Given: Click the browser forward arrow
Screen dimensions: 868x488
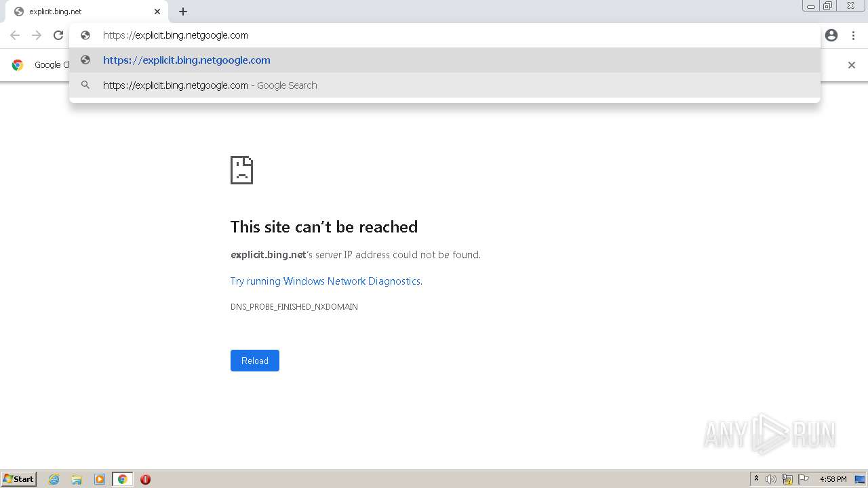Looking at the screenshot, I should coord(37,35).
